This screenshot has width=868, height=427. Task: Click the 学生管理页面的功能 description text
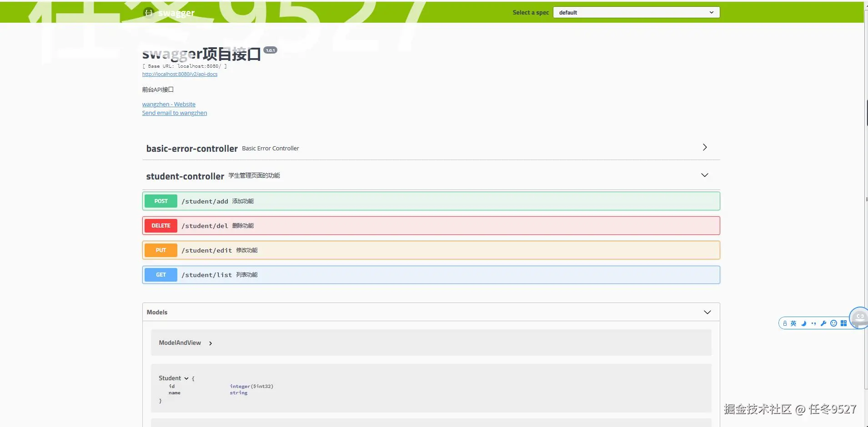(254, 176)
